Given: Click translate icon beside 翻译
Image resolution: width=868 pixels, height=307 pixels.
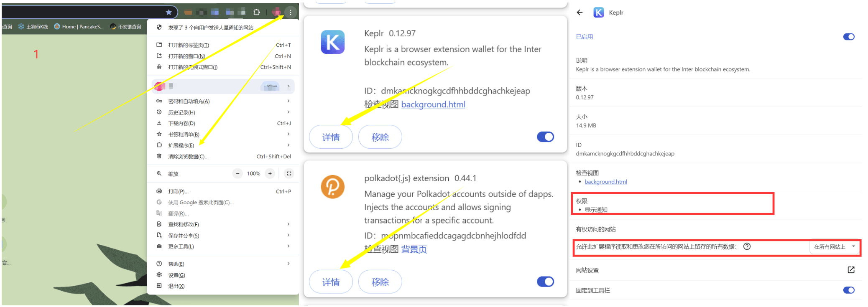Looking at the screenshot, I should click(x=159, y=213).
